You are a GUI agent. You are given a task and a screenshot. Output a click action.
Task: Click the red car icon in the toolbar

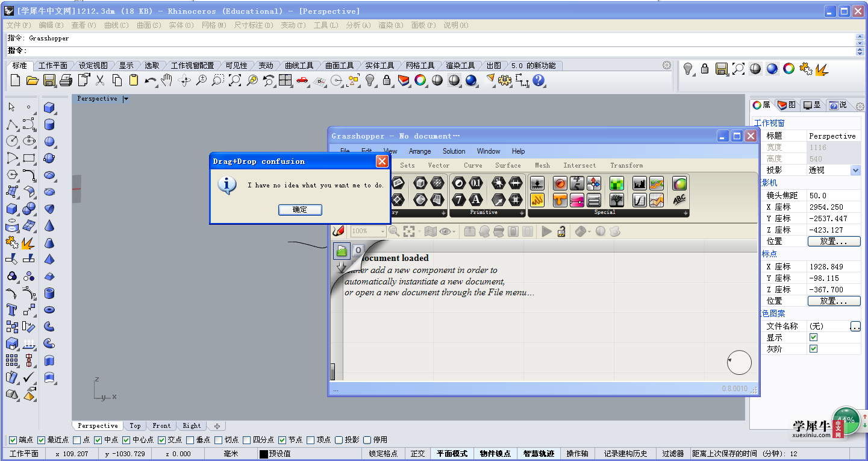(x=302, y=80)
